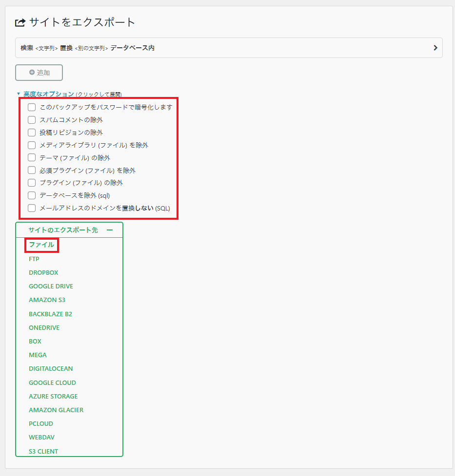This screenshot has width=455, height=476.
Task: Collapse the 高度なオプション section
Action: pyautogui.click(x=49, y=94)
